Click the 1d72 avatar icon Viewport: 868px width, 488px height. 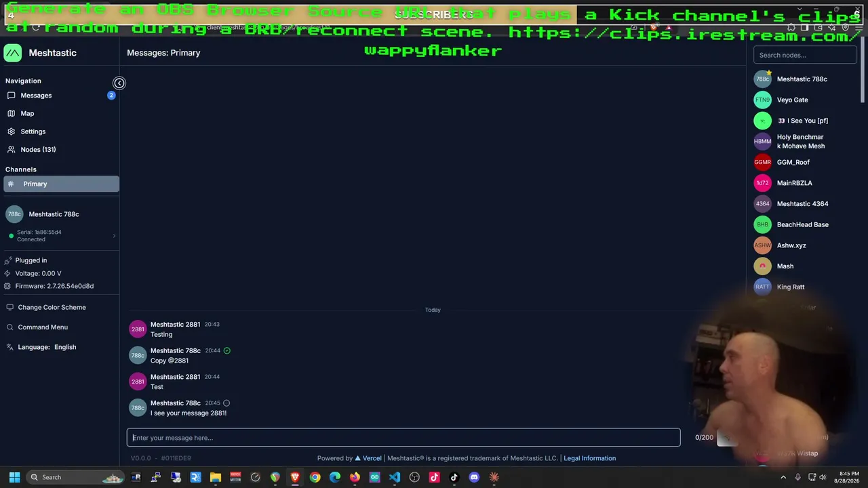[763, 183]
